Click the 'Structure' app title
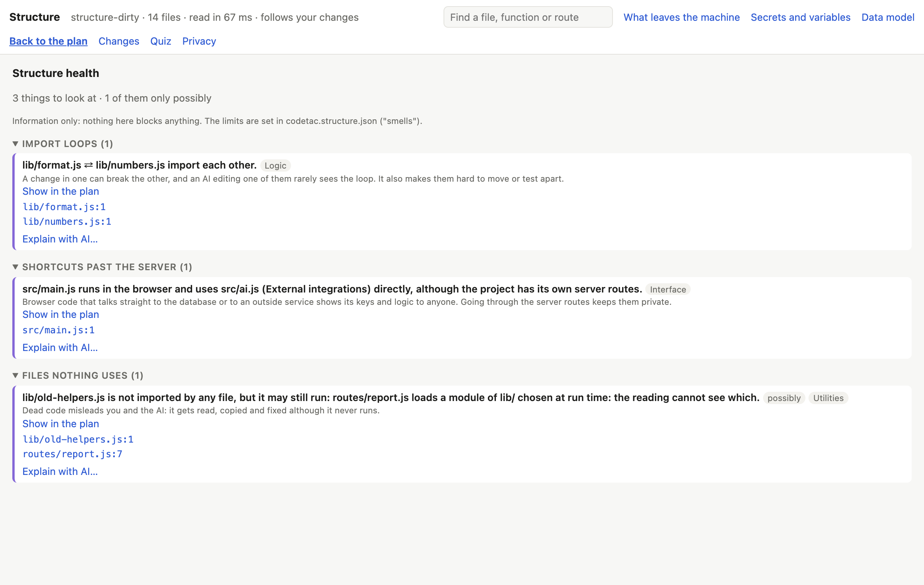This screenshot has width=924, height=585. pyautogui.click(x=35, y=17)
